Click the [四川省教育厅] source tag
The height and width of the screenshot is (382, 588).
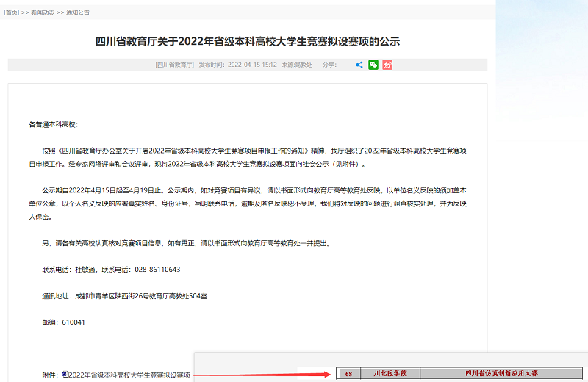(x=175, y=65)
